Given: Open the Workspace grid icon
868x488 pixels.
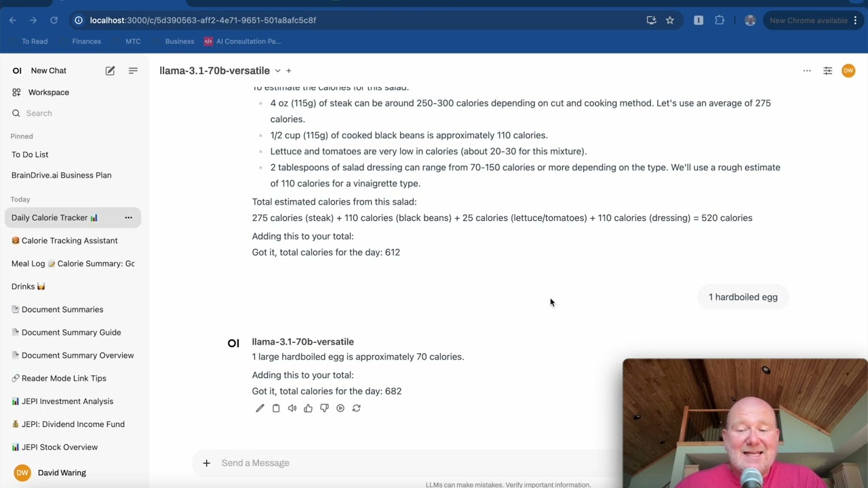Looking at the screenshot, I should pyautogui.click(x=16, y=92).
